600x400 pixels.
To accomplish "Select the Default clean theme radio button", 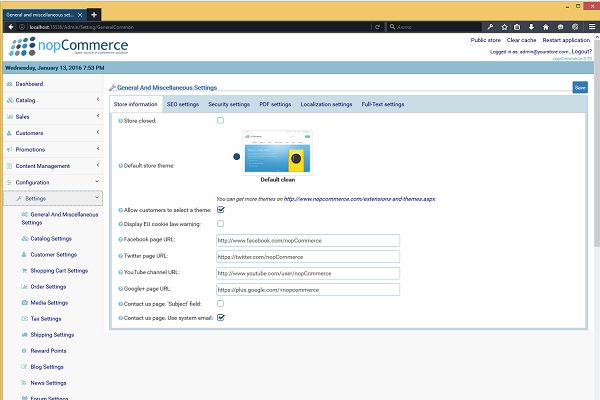I will [236, 156].
